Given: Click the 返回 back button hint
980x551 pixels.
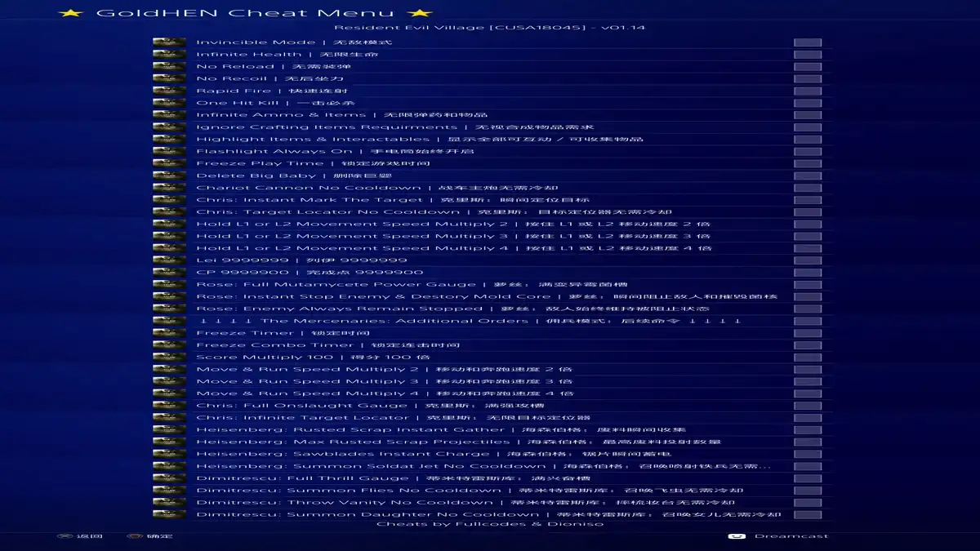Looking at the screenshot, I should coord(80,536).
